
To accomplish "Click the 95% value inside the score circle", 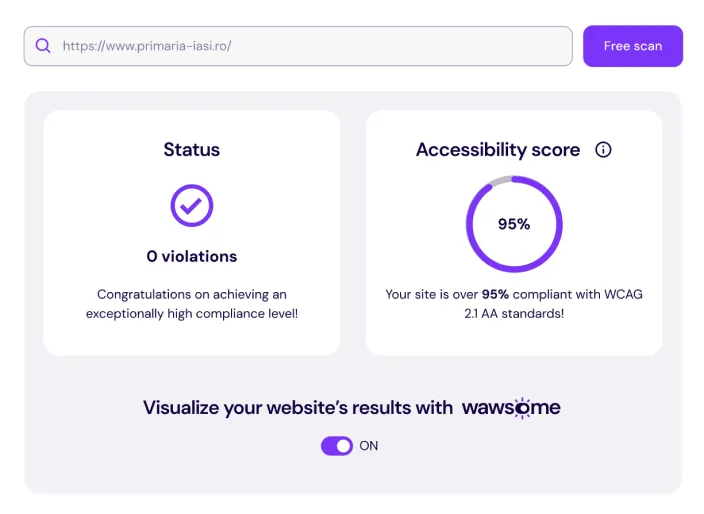I will tap(514, 224).
